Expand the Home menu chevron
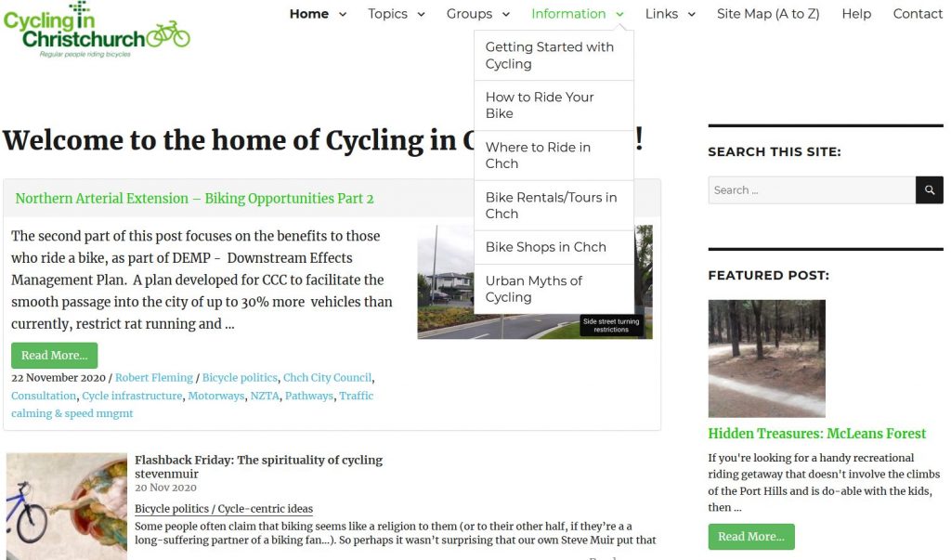951x560 pixels. [x=343, y=14]
